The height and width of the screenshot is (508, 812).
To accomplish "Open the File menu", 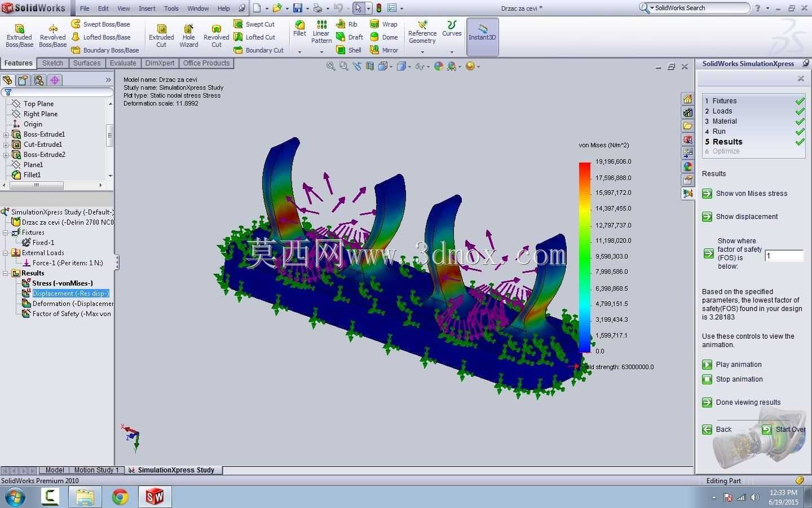I will pos(85,8).
